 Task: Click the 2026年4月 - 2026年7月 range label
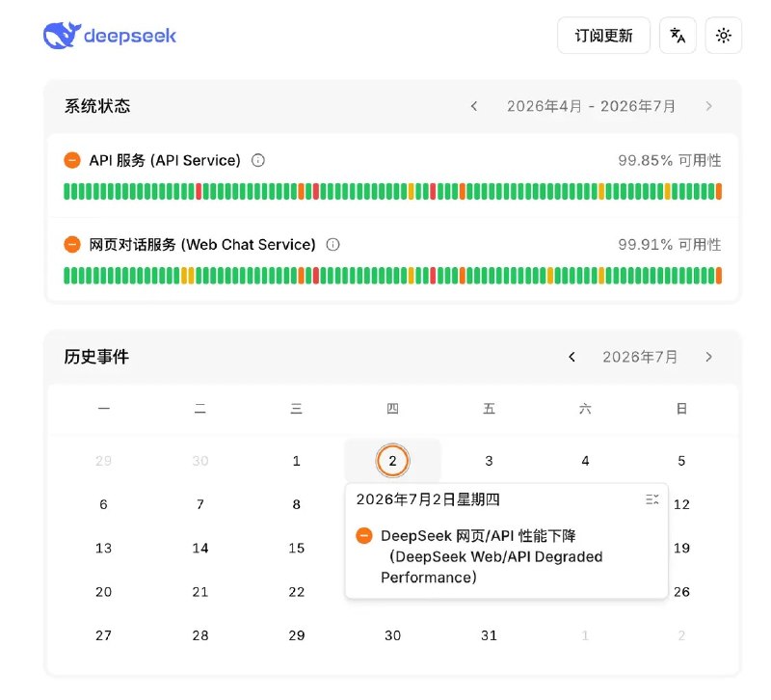pyautogui.click(x=591, y=106)
